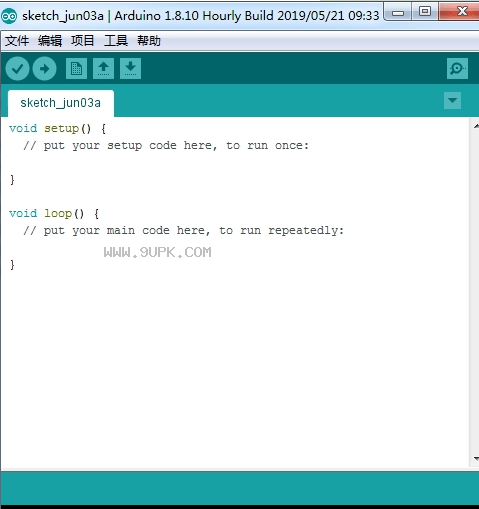479x509 pixels.
Task: Open the 工具 menu
Action: [116, 41]
